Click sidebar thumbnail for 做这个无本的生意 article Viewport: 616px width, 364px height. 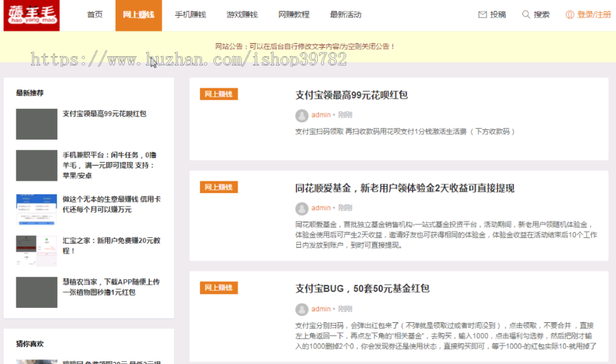click(x=36, y=209)
